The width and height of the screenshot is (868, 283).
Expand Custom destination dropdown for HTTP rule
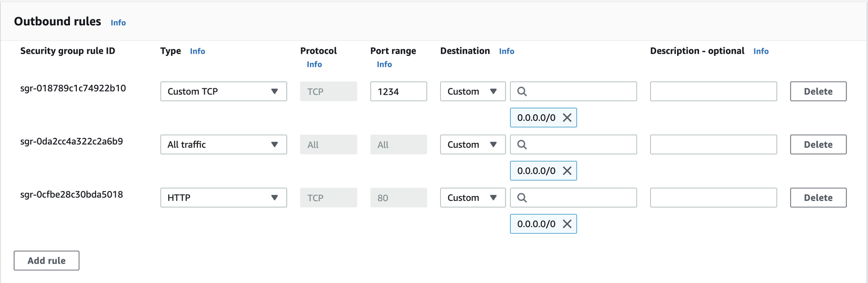pos(472,198)
